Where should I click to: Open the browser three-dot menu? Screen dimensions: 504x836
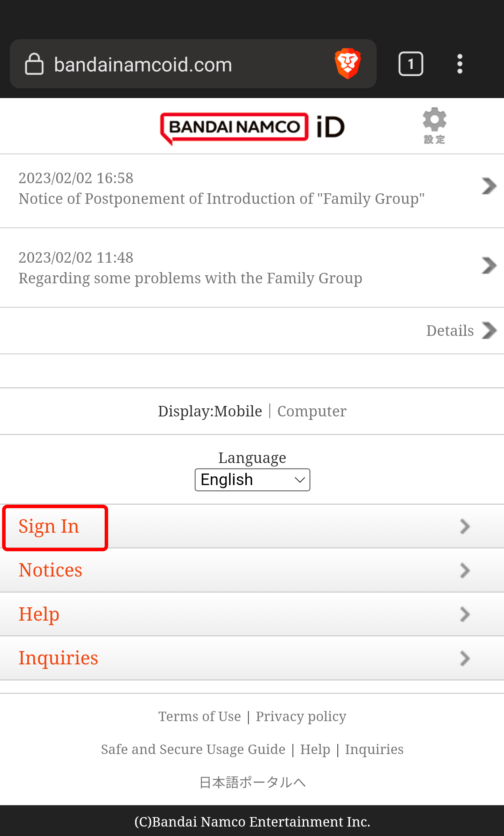[x=460, y=64]
